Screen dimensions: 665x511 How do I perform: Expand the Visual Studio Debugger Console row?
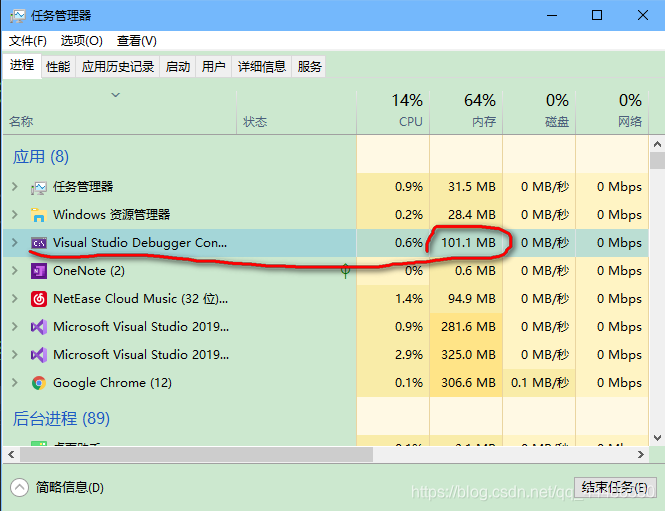pyautogui.click(x=15, y=243)
